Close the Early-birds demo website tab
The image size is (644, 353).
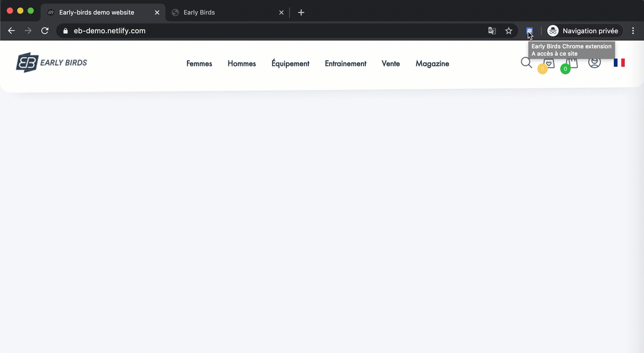[x=157, y=12]
